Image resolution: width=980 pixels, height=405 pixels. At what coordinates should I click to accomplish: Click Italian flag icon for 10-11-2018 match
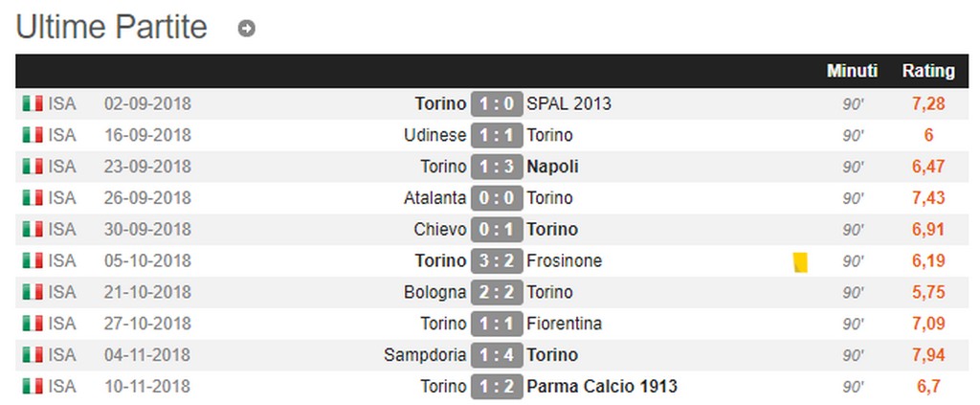coord(33,387)
